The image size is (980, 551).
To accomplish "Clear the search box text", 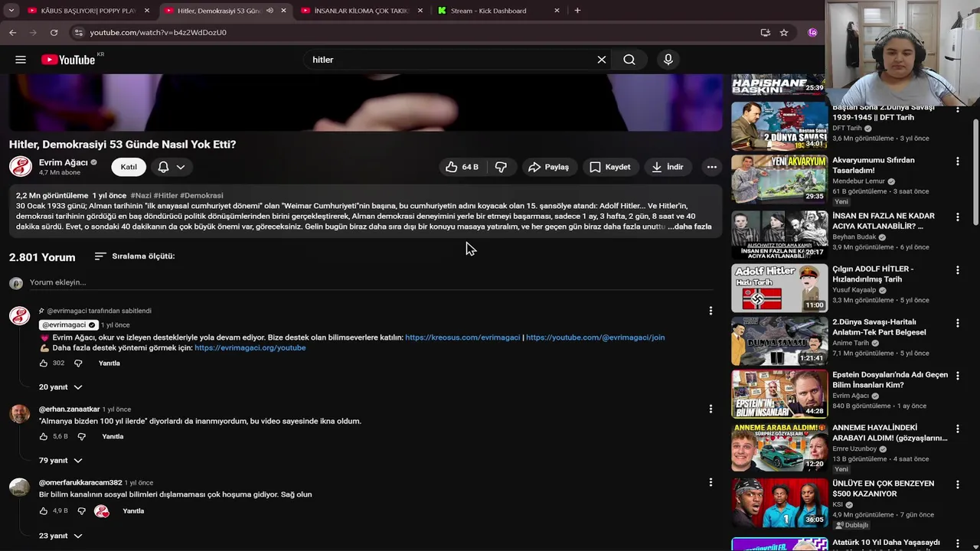I will 602,60.
